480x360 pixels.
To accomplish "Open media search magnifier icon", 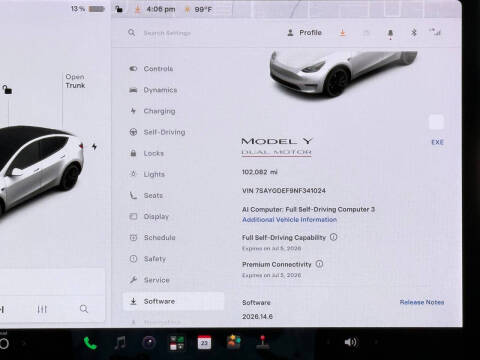I will (84, 309).
